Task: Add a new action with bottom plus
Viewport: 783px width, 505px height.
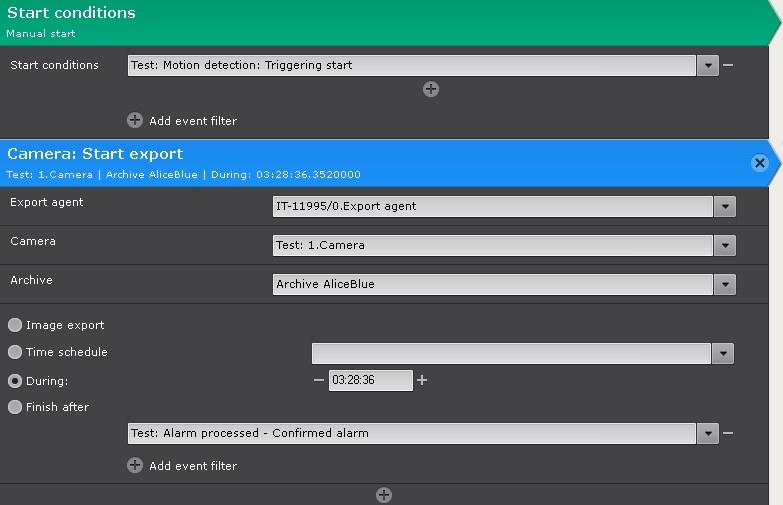Action: click(383, 495)
